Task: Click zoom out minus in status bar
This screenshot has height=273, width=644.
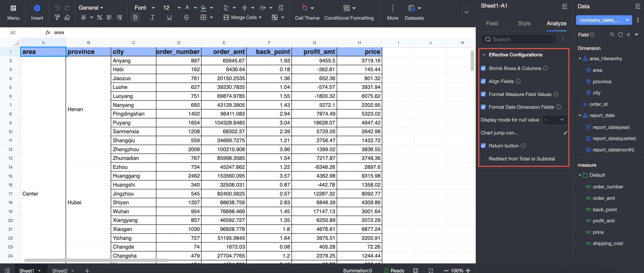Action: pyautogui.click(x=446, y=270)
